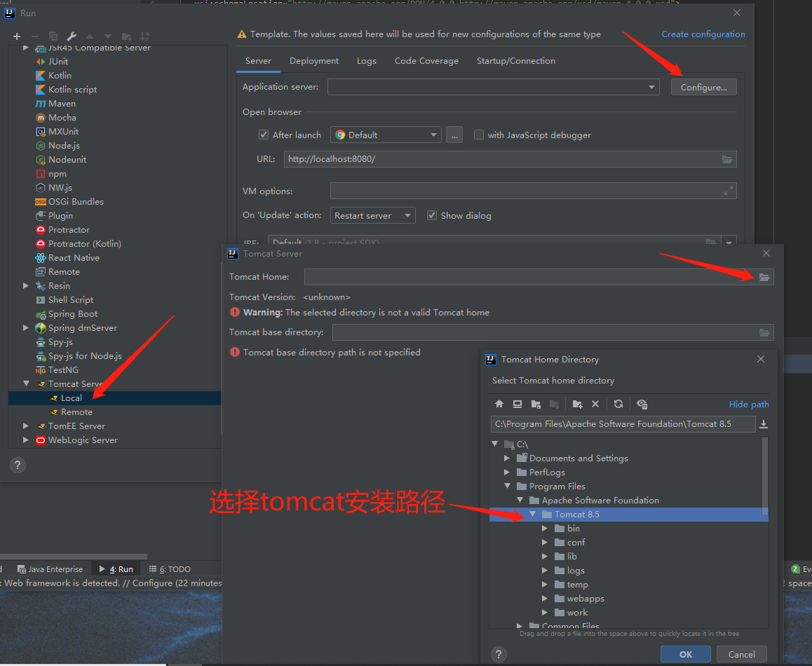Image resolution: width=812 pixels, height=666 pixels.
Task: Open the Application server dropdown
Action: coord(493,87)
